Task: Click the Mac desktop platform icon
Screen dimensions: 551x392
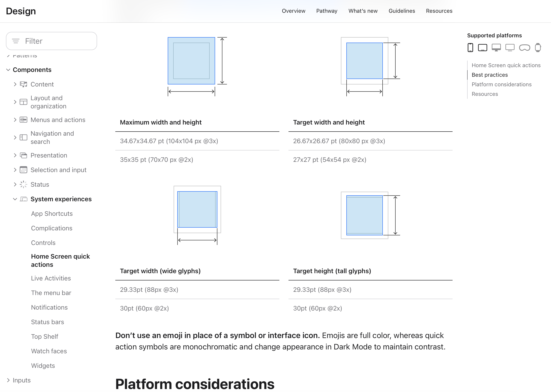Action: click(x=496, y=48)
